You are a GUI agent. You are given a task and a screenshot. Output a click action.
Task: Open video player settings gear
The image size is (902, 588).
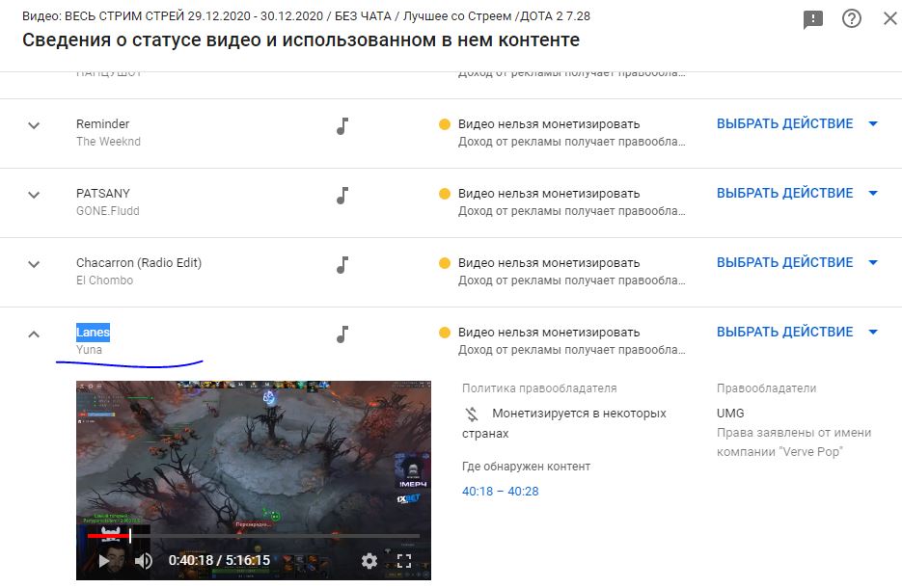[369, 560]
